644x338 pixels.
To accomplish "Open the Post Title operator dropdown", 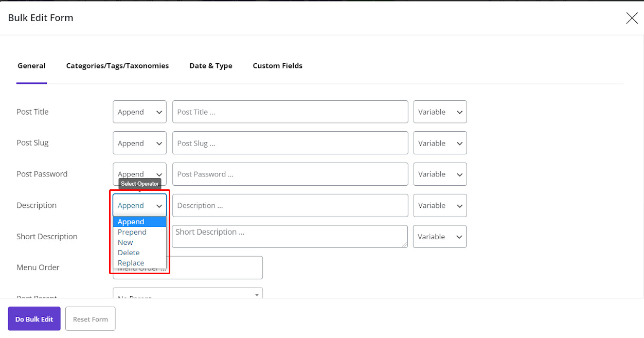I will [x=139, y=112].
